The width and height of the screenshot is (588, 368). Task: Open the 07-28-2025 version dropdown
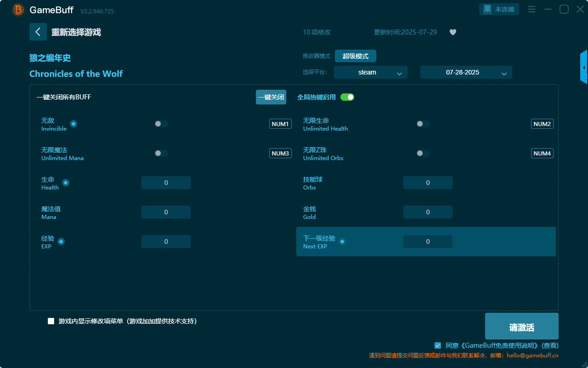(466, 72)
